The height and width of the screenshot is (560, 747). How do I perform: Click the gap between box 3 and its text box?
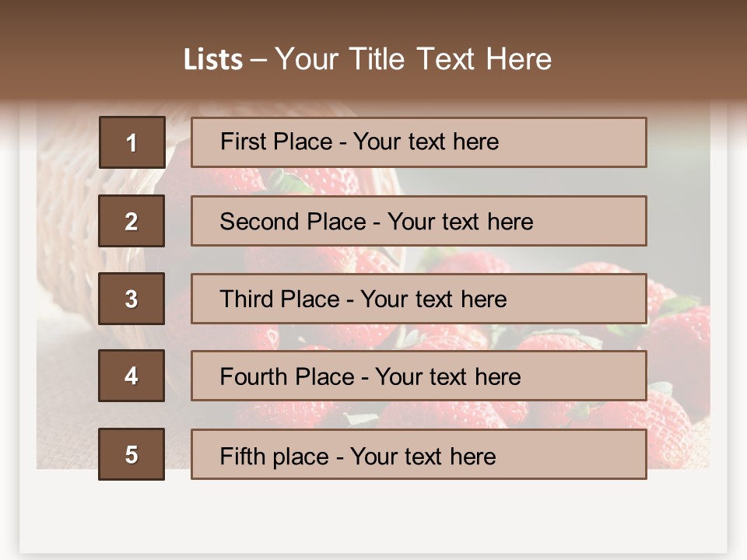pos(177,299)
